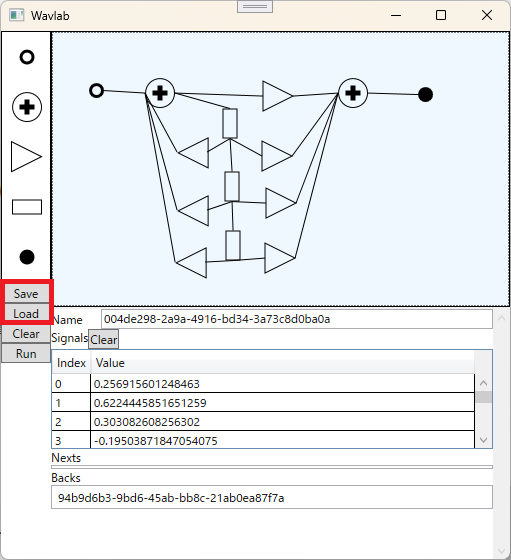This screenshot has height=560, width=511.
Task: Select the filled circle output node in palette
Action: (27, 257)
